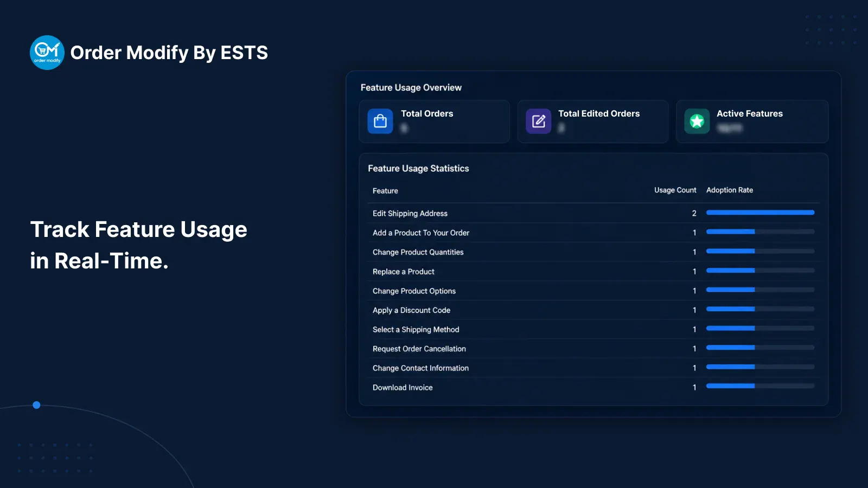Image resolution: width=868 pixels, height=488 pixels.
Task: Click the Replace a Product adoption bar
Action: pos(760,270)
